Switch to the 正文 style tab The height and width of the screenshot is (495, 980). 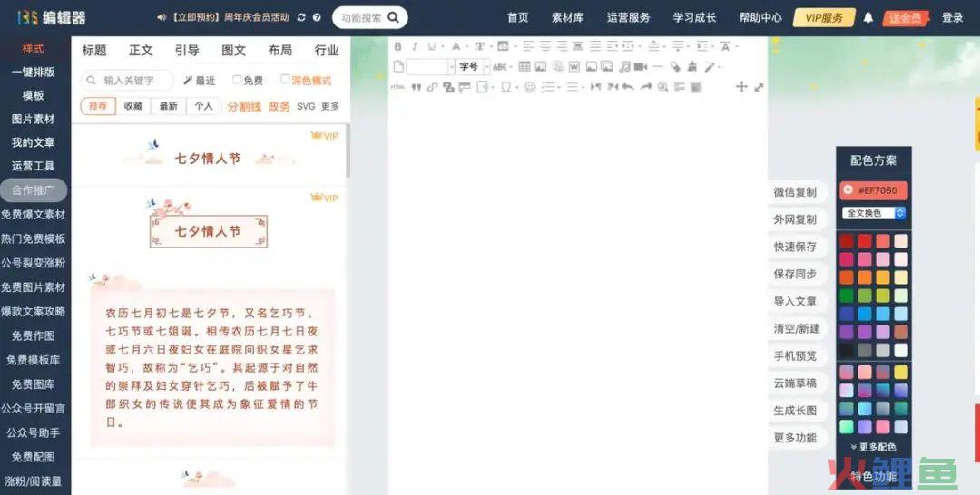[x=141, y=51]
